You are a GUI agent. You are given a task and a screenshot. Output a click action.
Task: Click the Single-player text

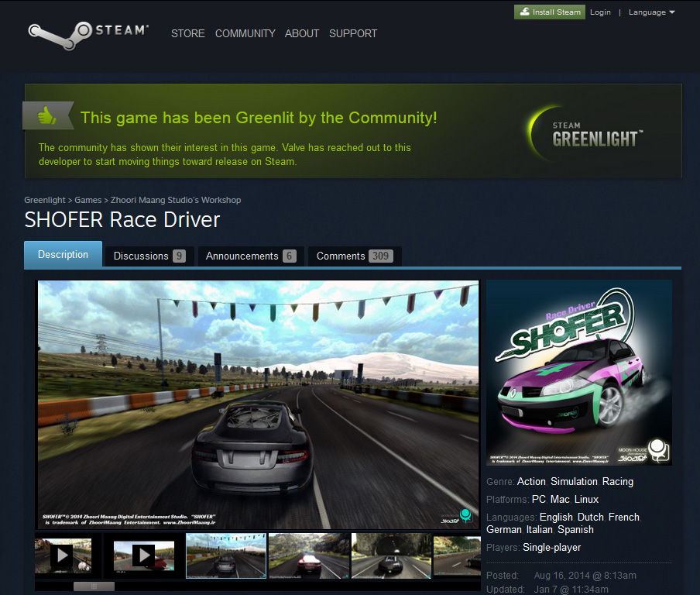click(552, 548)
